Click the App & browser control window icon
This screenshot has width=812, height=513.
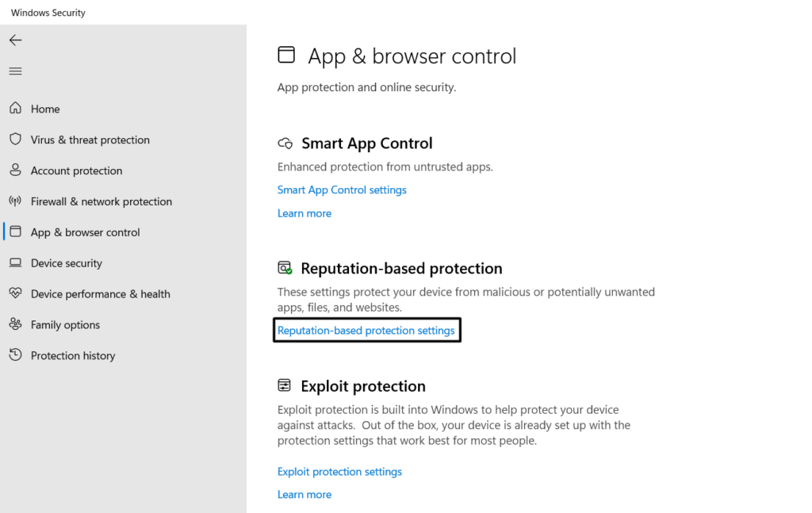pos(15,232)
